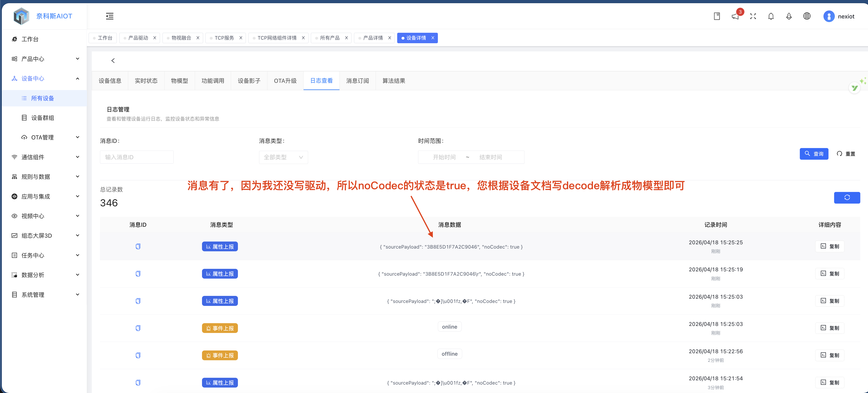
Task: Expand the 视频中心 sidebar menu
Action: pyautogui.click(x=45, y=216)
